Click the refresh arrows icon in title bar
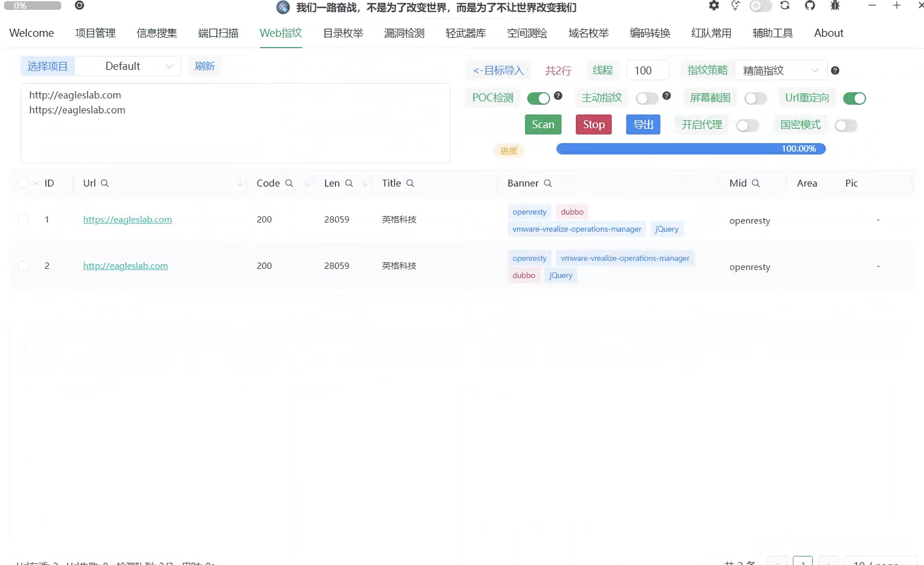 (x=785, y=6)
